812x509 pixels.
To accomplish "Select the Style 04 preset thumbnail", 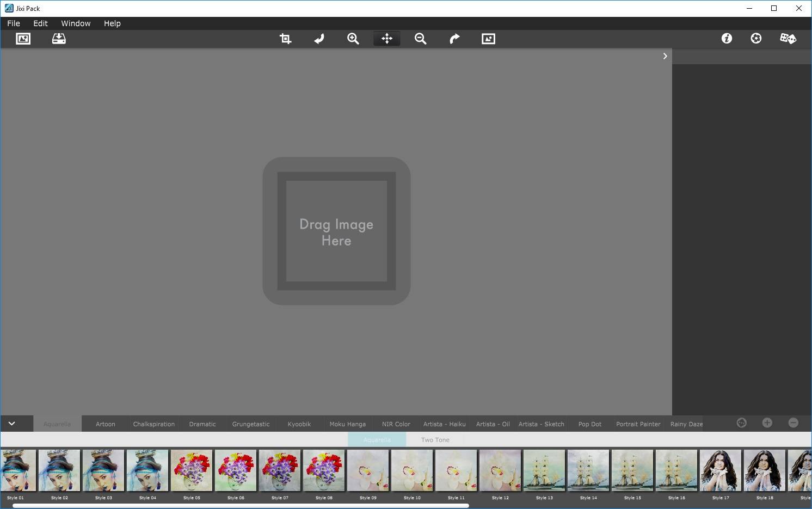I will tap(147, 470).
